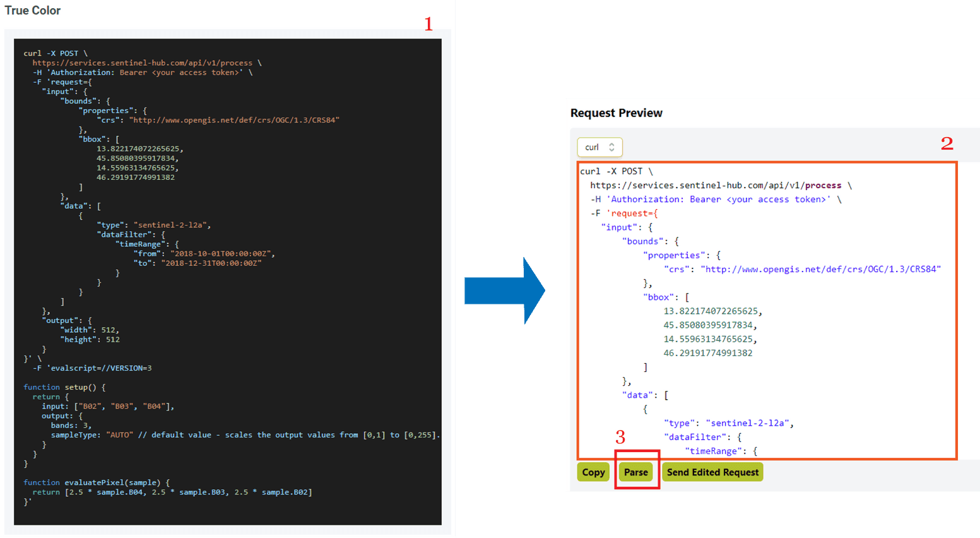The width and height of the screenshot is (980, 538).
Task: Click the "bands: 3," line
Action: tap(71, 425)
